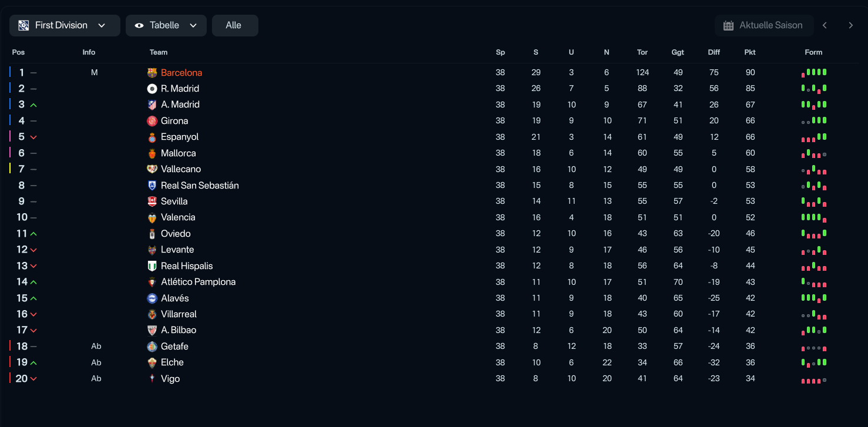Click the calendar icon beside Aktuelle Saison
Screen dimensions: 868x427
pos(728,26)
